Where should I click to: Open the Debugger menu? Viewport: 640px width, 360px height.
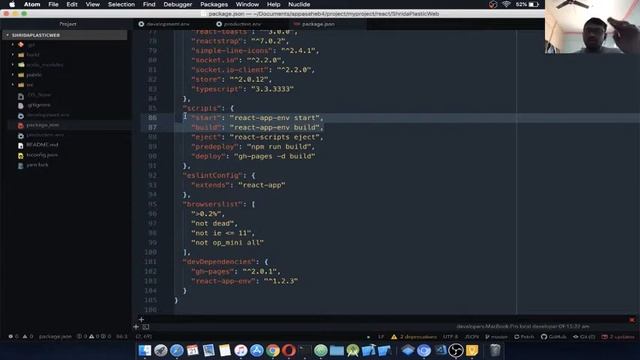178,4
